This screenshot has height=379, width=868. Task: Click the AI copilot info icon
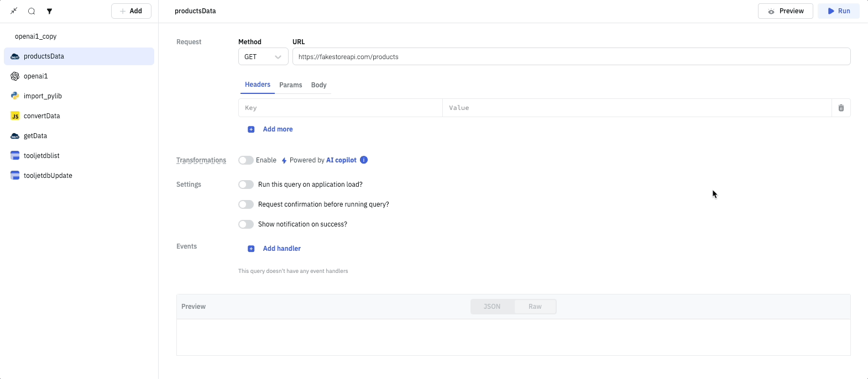coord(364,160)
